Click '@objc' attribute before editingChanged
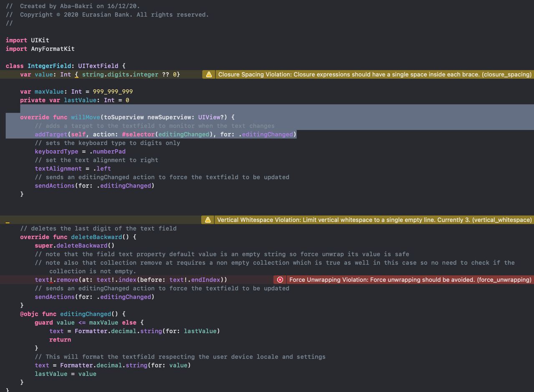The height and width of the screenshot is (392, 534). [x=29, y=314]
